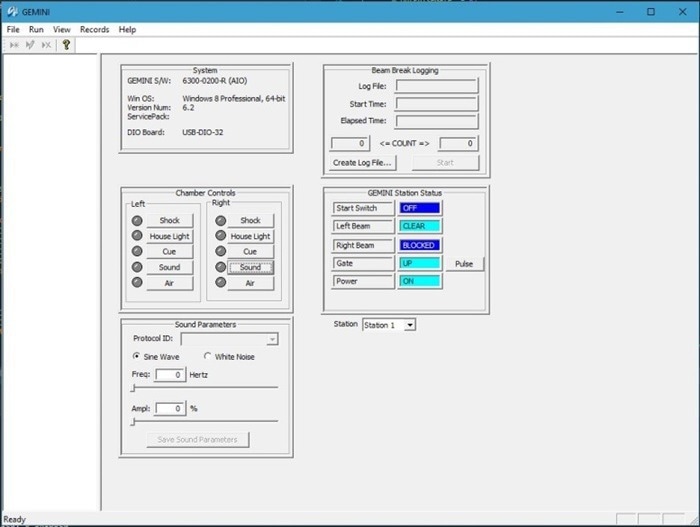The image size is (700, 527).
Task: Click the GEMINI app icon in title bar
Action: coord(11,12)
